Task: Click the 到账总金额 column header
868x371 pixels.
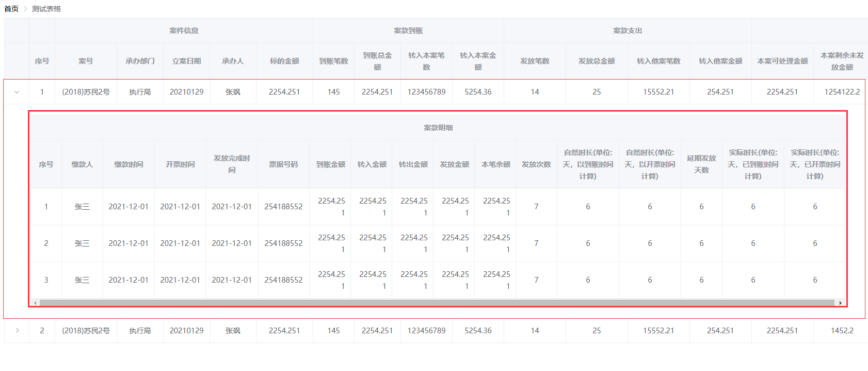Action: click(377, 61)
